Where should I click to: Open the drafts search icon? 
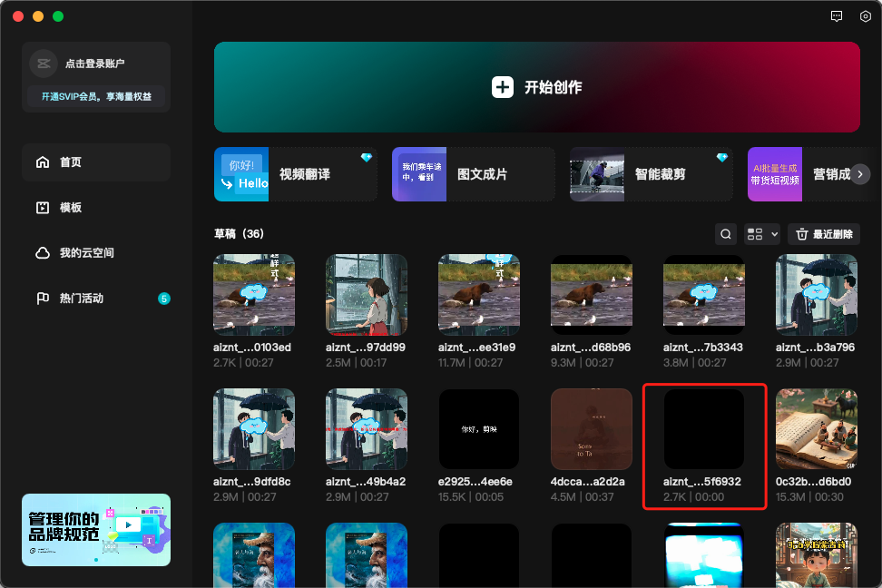coord(725,233)
